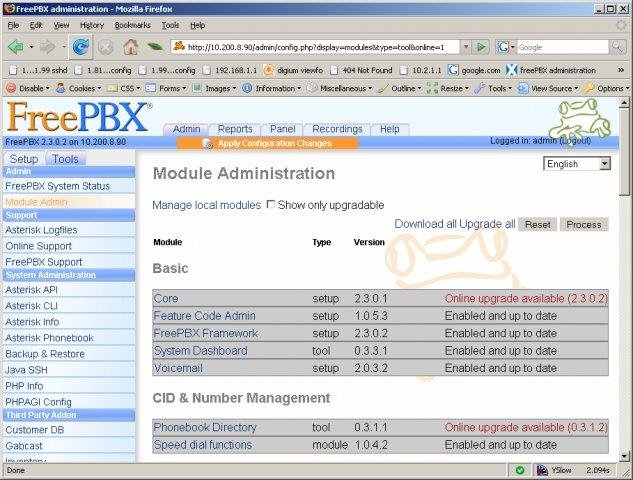Open the History menu

[x=92, y=25]
